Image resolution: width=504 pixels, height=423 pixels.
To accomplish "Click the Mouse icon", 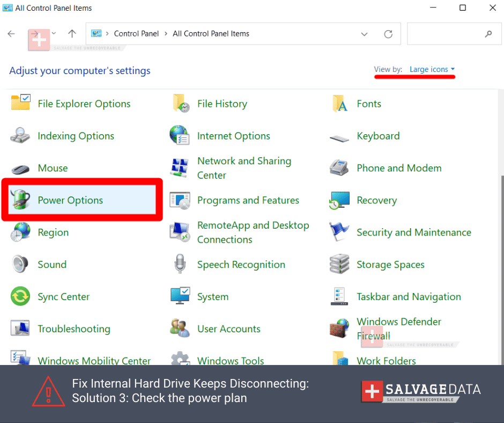I will click(x=20, y=169).
